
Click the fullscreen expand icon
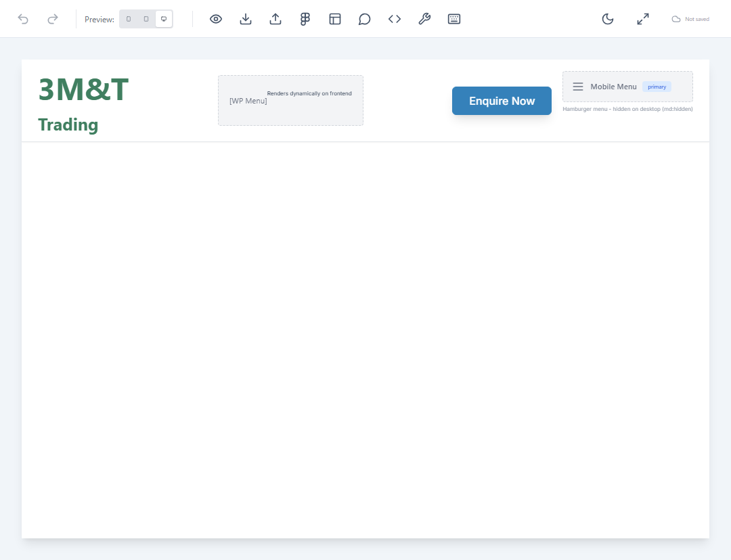tap(643, 19)
